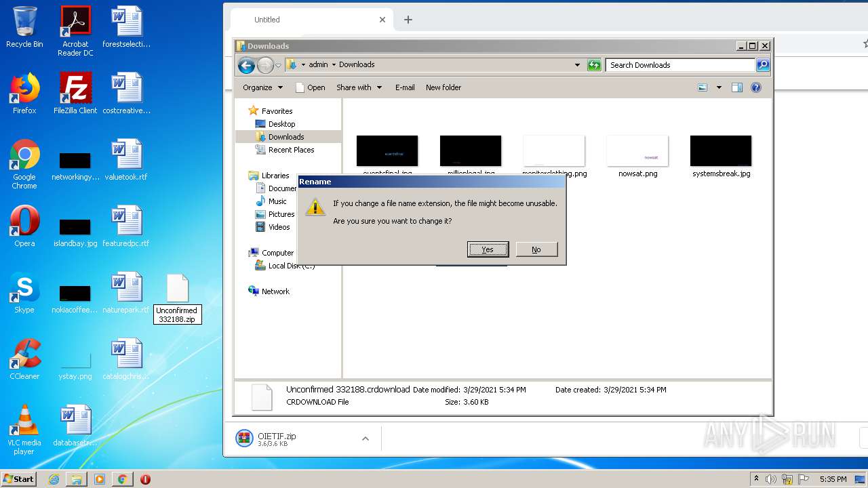
Task: Select monitorclothing.png thumbnail
Action: (555, 152)
